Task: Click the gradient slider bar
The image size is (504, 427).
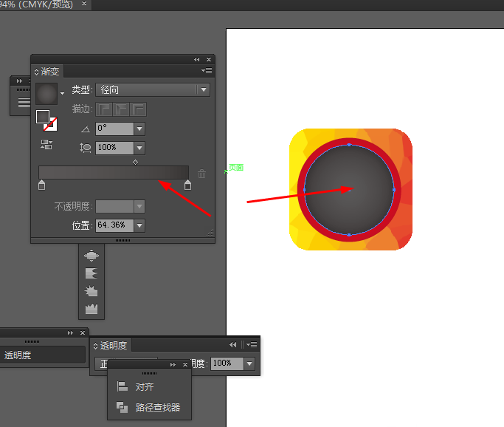Action: [114, 172]
